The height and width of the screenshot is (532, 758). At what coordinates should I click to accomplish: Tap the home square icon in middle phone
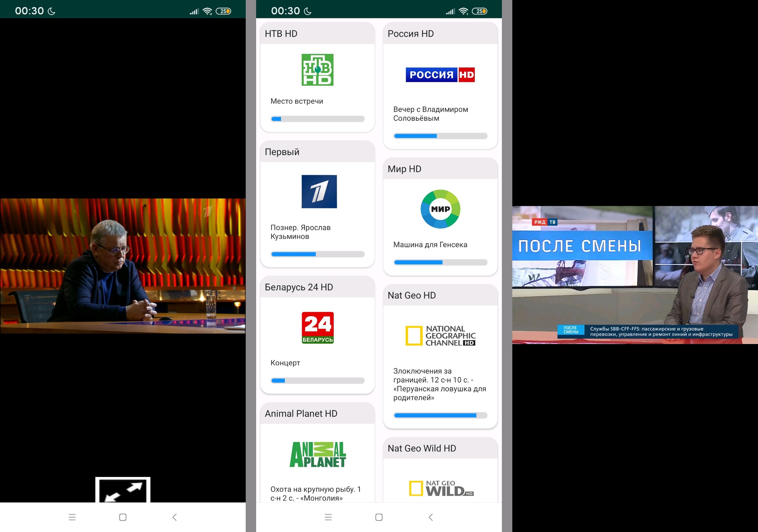coord(379,517)
